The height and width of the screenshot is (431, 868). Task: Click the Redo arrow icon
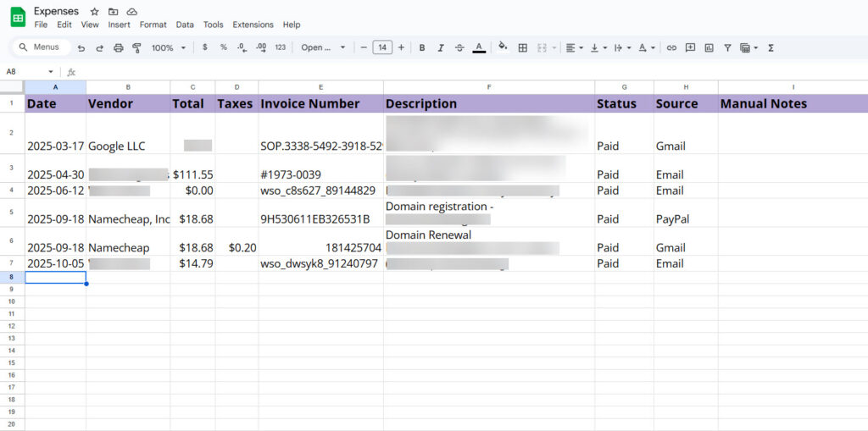(x=100, y=48)
